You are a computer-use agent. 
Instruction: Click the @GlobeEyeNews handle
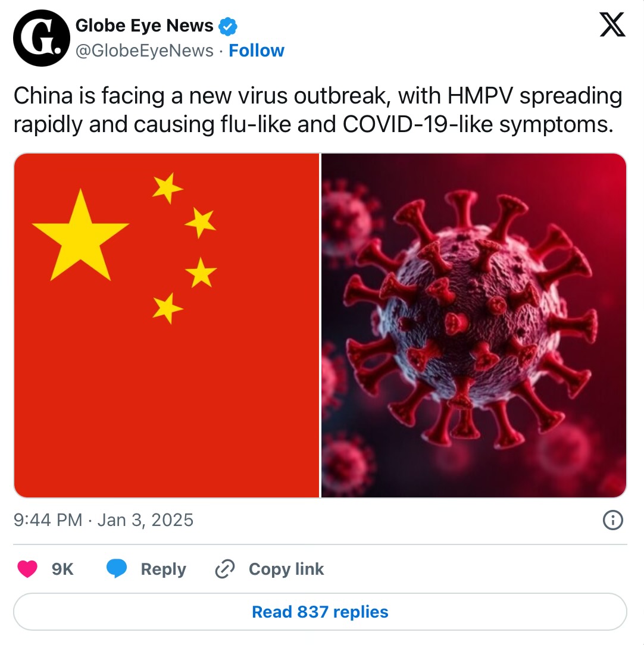point(145,51)
